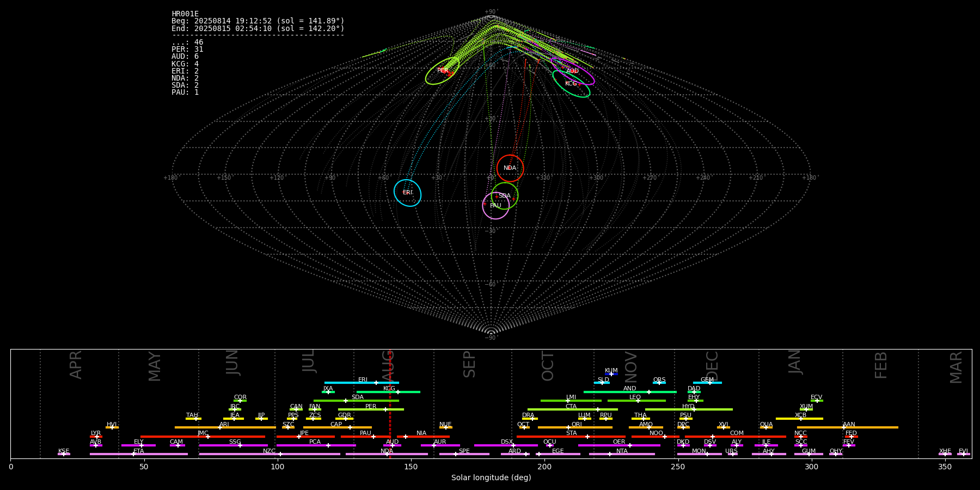Click the AND shower bar in the timeline

630,392
